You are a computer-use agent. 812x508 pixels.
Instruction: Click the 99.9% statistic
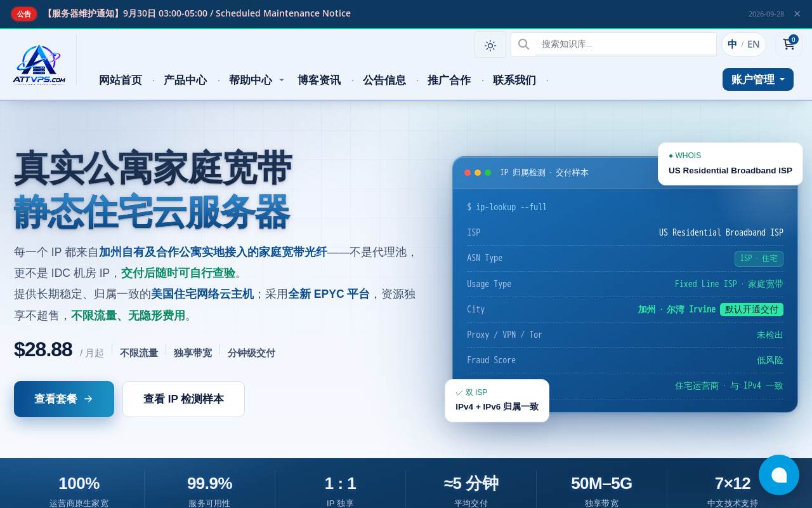209,483
